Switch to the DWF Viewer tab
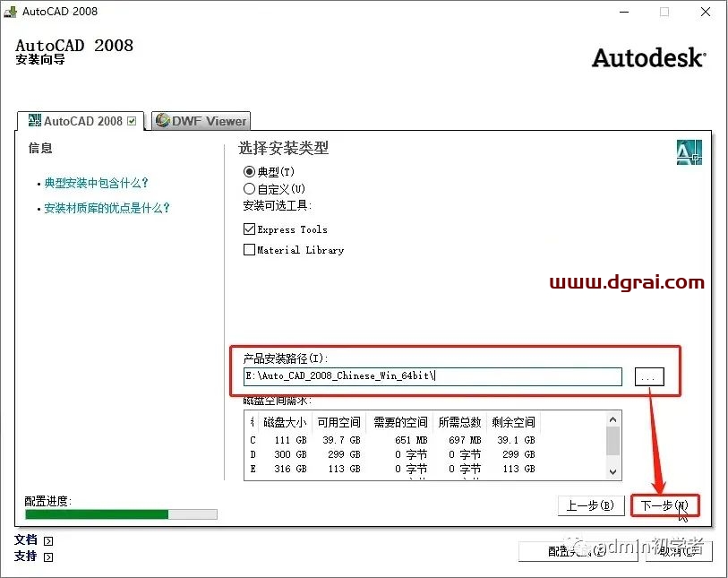This screenshot has height=578, width=728. click(201, 121)
